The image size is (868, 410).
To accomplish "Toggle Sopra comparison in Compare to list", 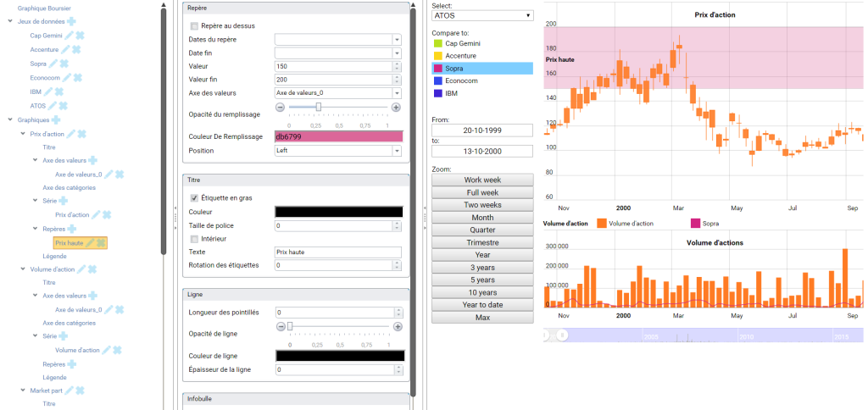I will [482, 69].
